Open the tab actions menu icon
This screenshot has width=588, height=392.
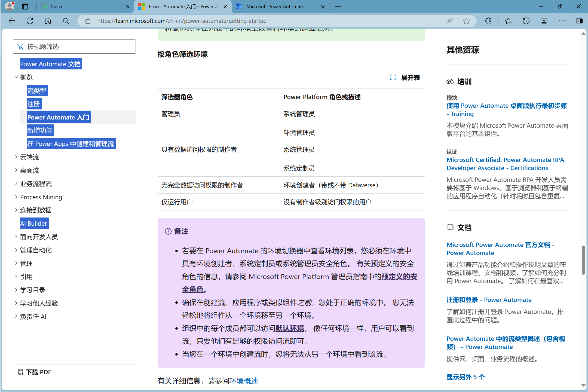[x=25, y=7]
